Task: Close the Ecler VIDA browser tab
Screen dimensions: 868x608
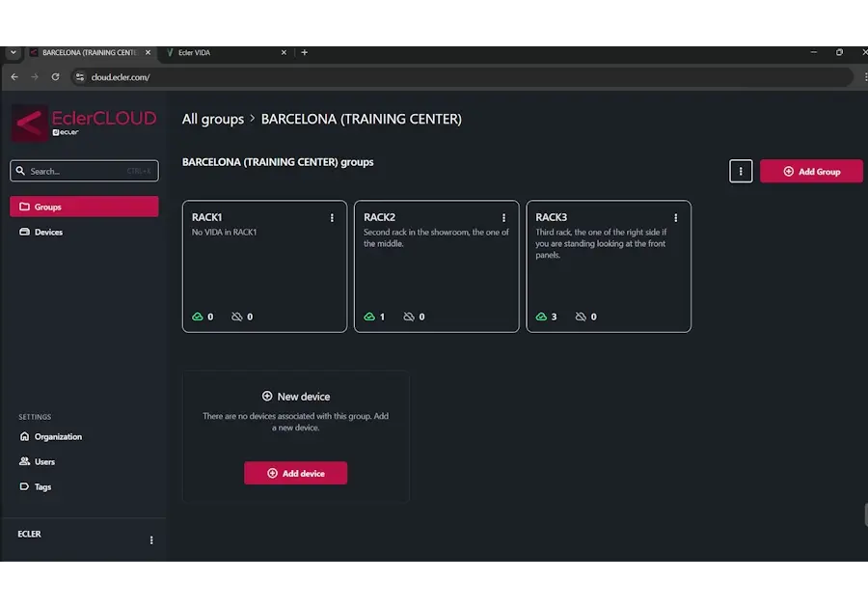Action: pos(284,53)
